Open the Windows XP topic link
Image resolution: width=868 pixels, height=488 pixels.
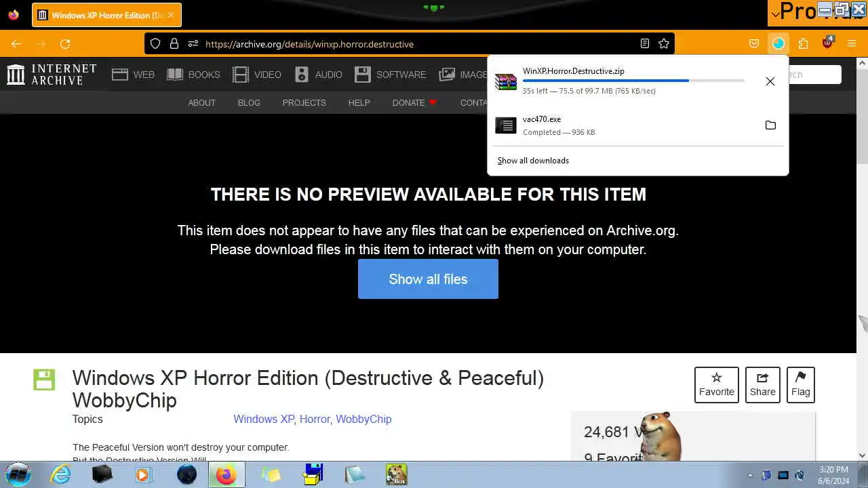(264, 419)
